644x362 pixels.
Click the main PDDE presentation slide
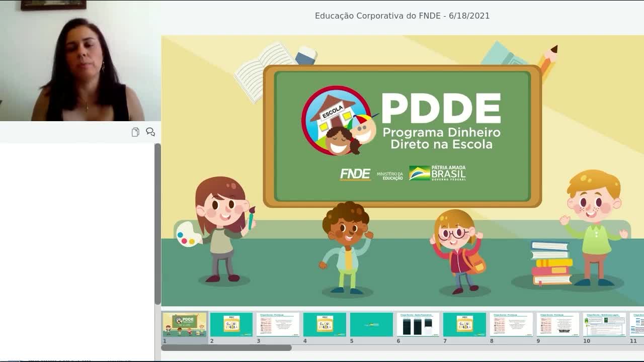[403, 170]
